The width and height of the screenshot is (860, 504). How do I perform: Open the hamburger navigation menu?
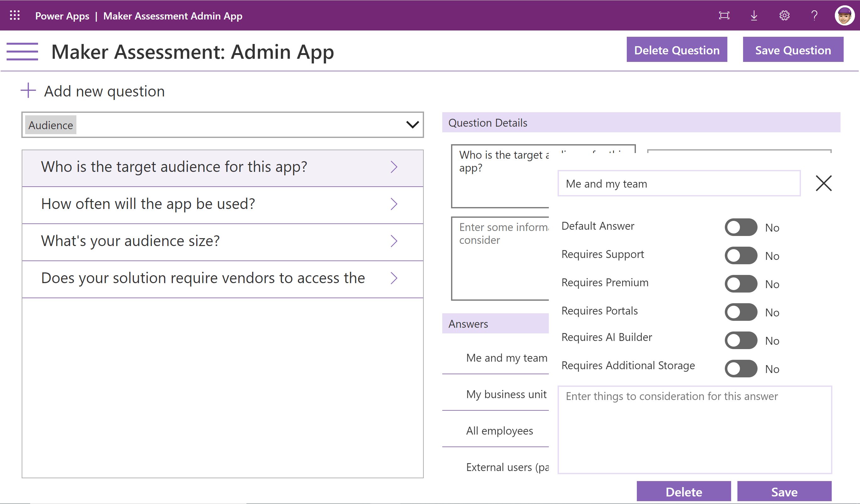tap(22, 52)
